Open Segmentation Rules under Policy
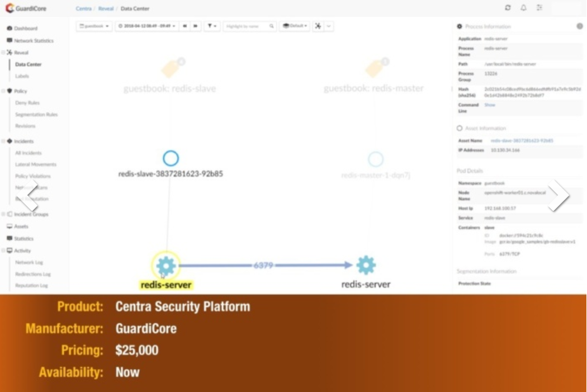 click(x=36, y=115)
